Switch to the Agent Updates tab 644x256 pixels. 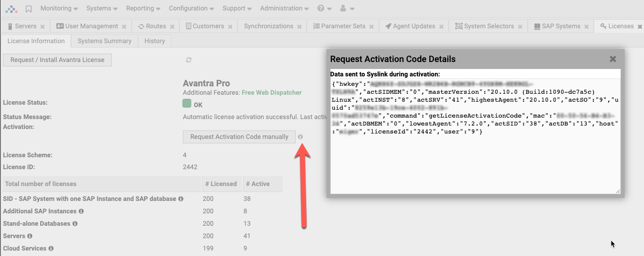pyautogui.click(x=410, y=26)
